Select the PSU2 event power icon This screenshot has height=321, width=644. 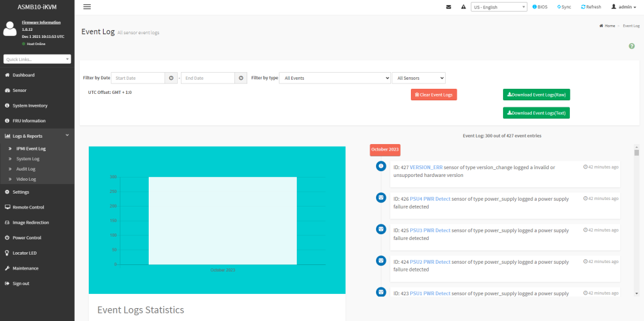click(x=381, y=261)
